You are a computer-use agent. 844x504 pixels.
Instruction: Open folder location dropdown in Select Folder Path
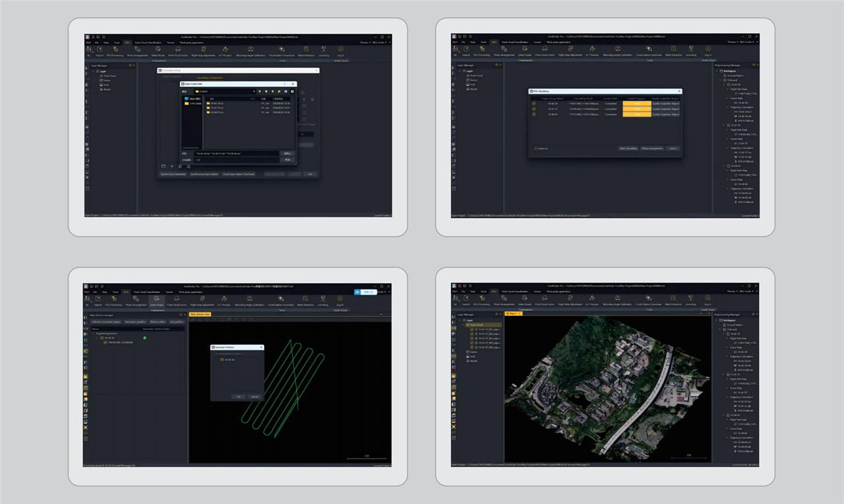(254, 91)
